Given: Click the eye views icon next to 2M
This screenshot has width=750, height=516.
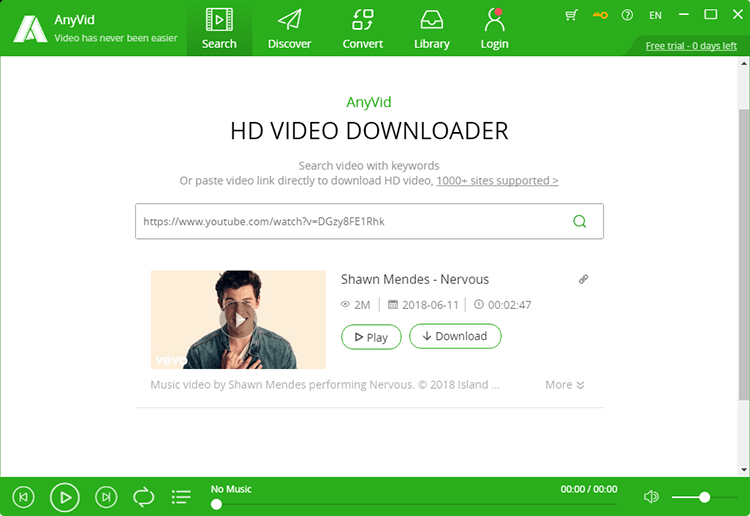Looking at the screenshot, I should 345,304.
